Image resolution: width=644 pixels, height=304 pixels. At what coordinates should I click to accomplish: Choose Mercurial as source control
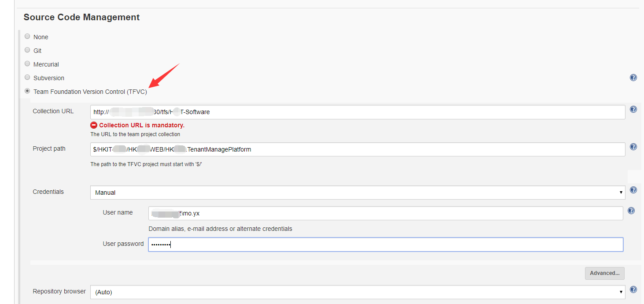[x=27, y=64]
